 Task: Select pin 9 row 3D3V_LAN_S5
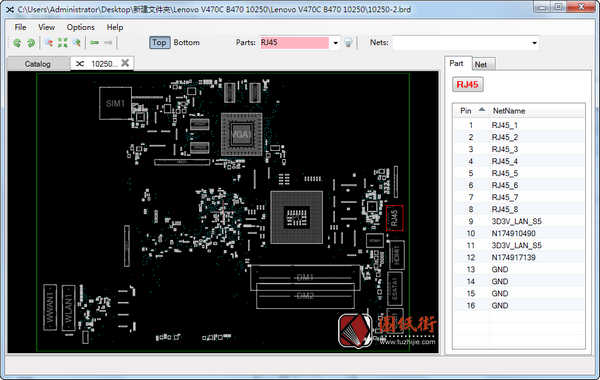tap(519, 221)
